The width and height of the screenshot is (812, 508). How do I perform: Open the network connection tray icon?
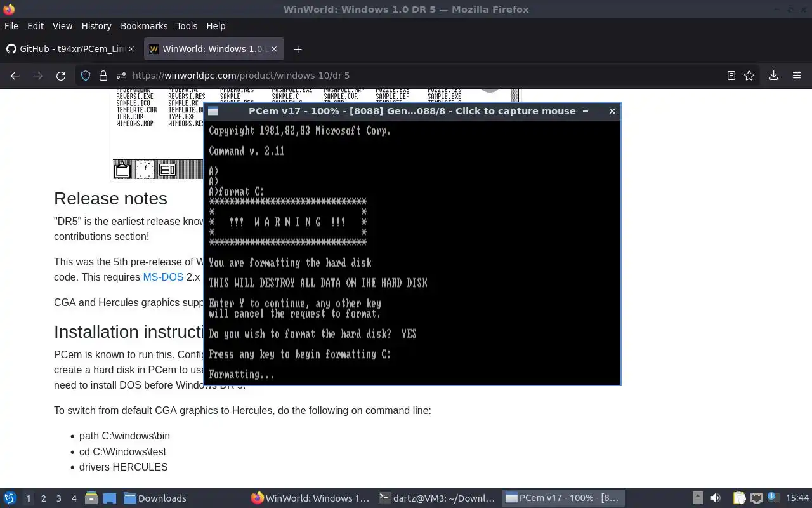pyautogui.click(x=756, y=498)
